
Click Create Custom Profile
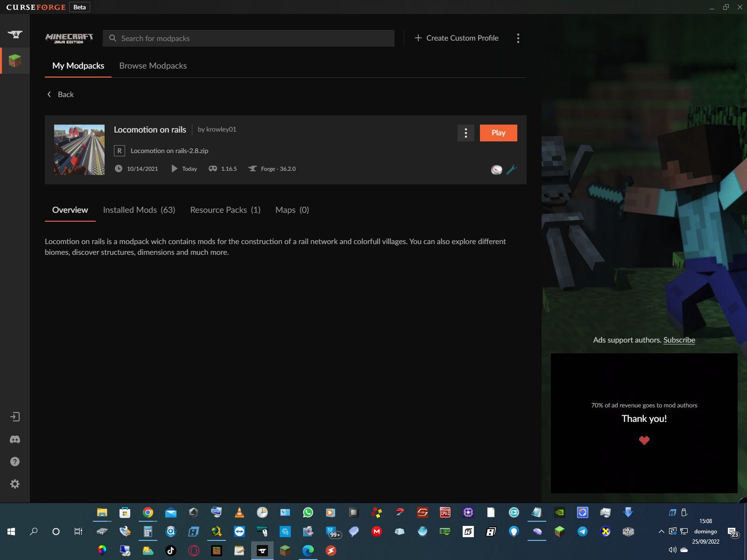pos(457,38)
